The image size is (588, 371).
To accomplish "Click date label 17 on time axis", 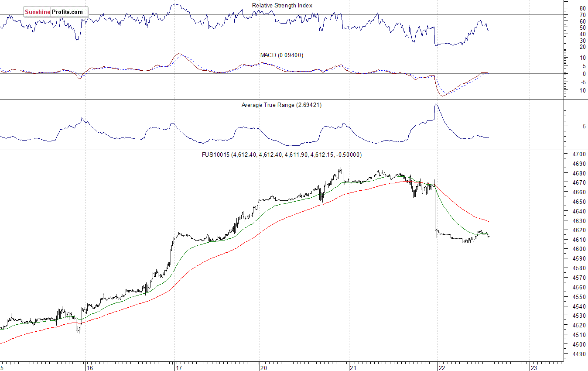I will point(179,368).
